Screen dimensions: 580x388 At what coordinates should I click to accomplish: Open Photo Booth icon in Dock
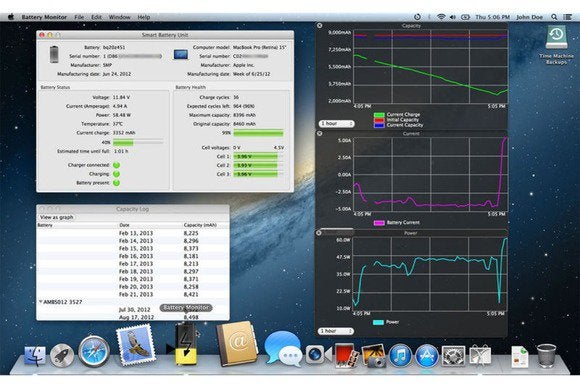click(x=347, y=355)
